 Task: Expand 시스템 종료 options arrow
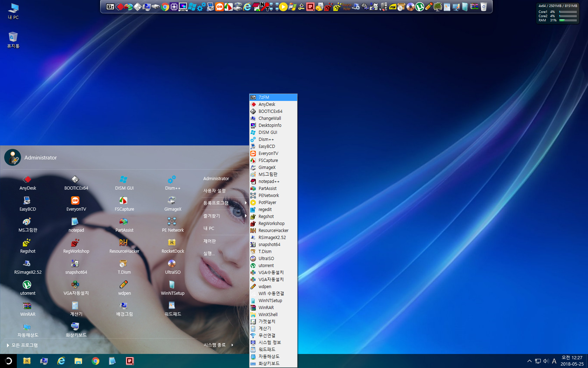click(x=232, y=345)
